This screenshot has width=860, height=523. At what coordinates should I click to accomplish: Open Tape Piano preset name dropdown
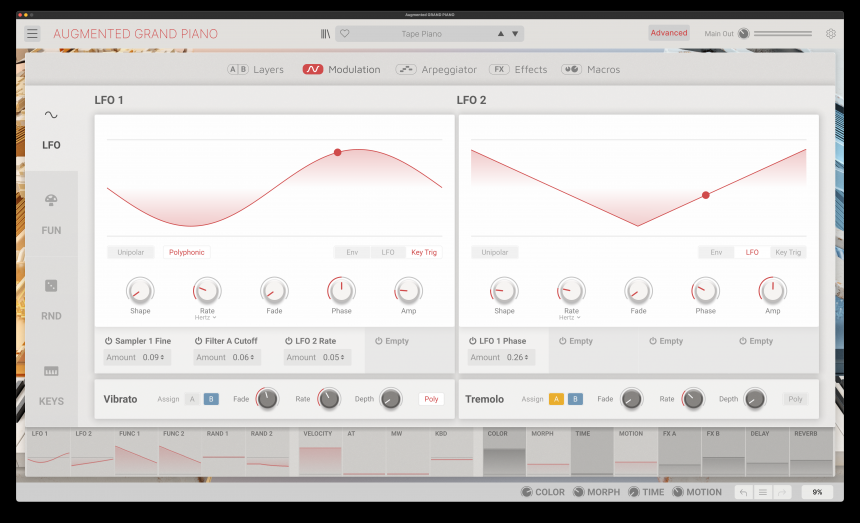coord(421,34)
